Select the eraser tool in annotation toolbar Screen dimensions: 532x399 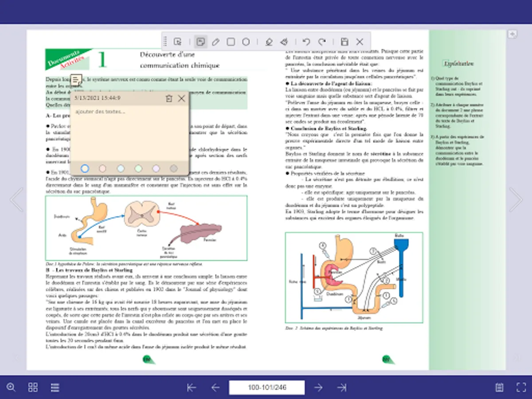[x=284, y=42]
